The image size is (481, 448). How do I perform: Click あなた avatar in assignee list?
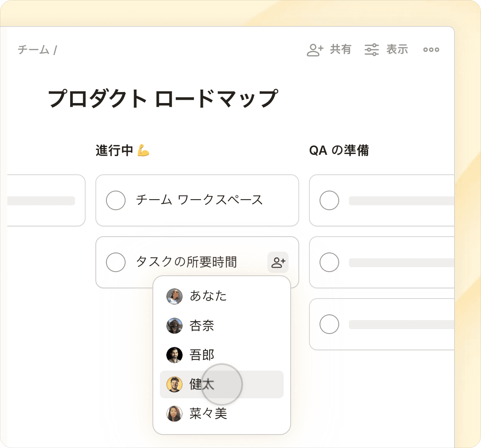[174, 296]
